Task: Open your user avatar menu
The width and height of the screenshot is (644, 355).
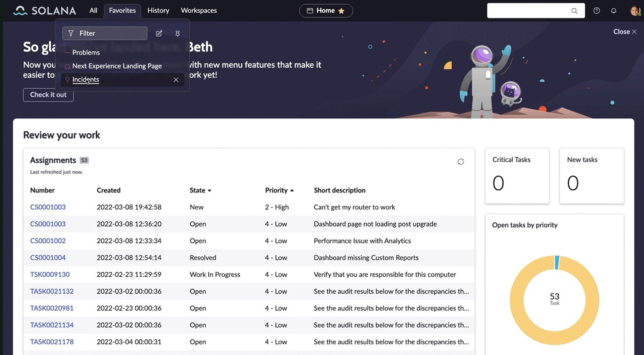Action: (x=635, y=10)
